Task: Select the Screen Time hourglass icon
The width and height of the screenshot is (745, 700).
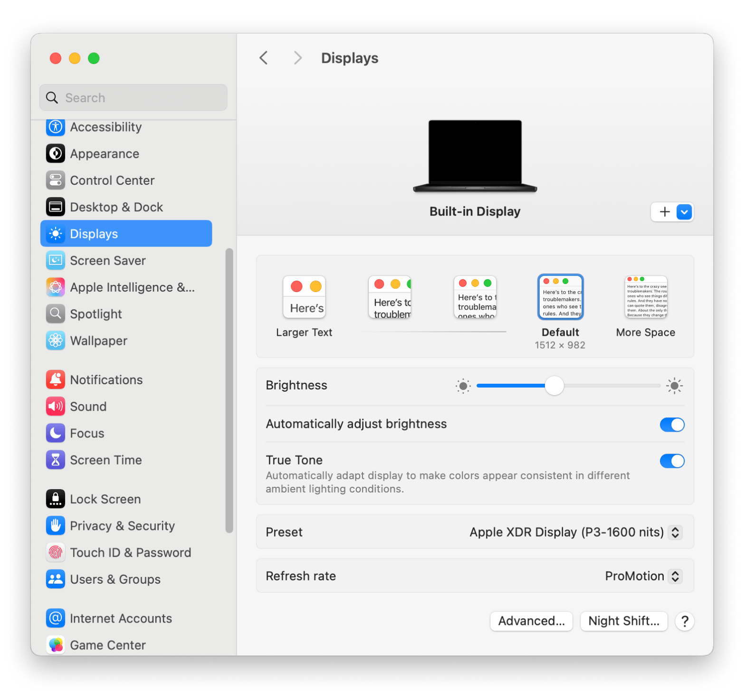Action: [56, 460]
